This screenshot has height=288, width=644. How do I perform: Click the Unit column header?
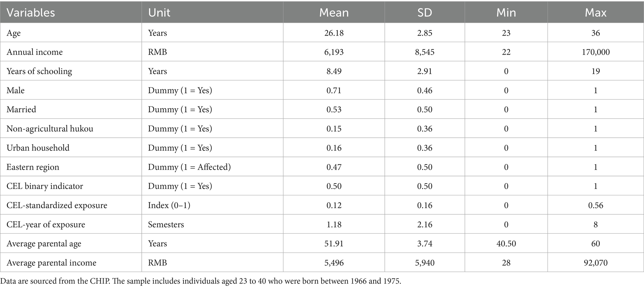[x=159, y=12]
